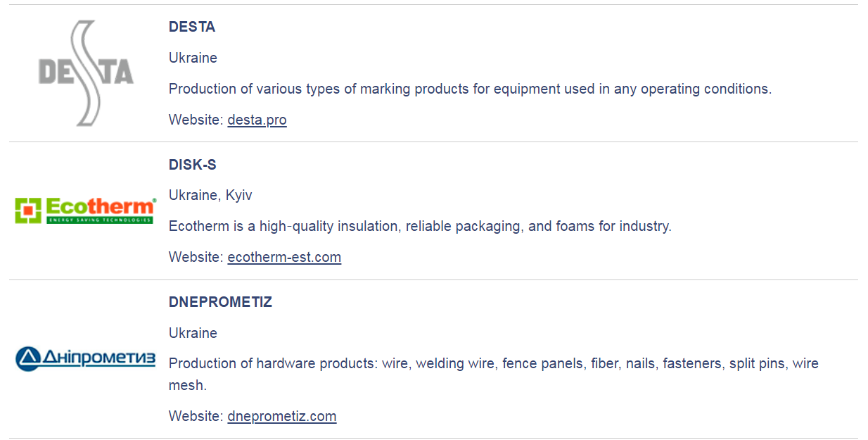Click the hardware products description paragraph
The height and width of the screenshot is (440, 868).
492,364
